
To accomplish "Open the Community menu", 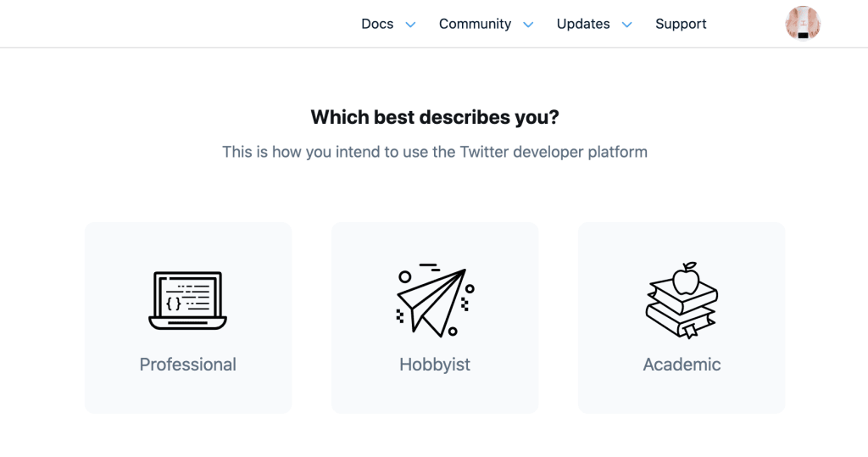I will point(475,24).
